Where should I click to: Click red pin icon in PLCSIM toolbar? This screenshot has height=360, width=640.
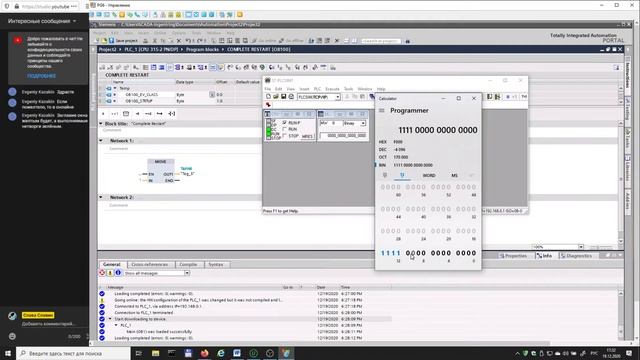pyautogui.click(x=268, y=105)
